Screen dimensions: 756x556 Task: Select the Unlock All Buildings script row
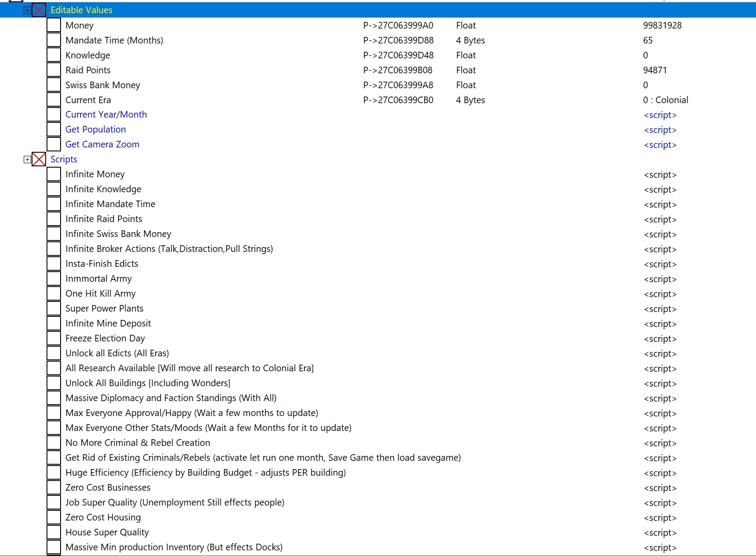pos(148,383)
